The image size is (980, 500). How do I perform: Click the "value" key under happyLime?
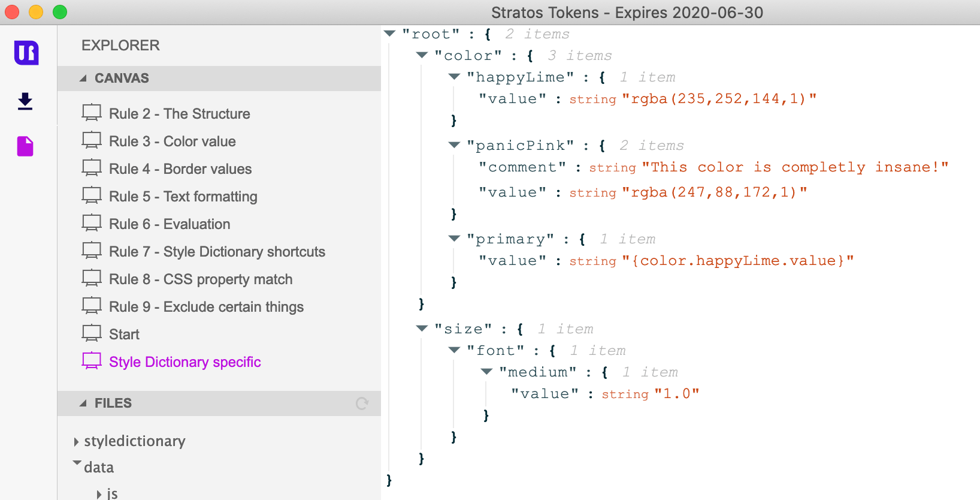[513, 99]
